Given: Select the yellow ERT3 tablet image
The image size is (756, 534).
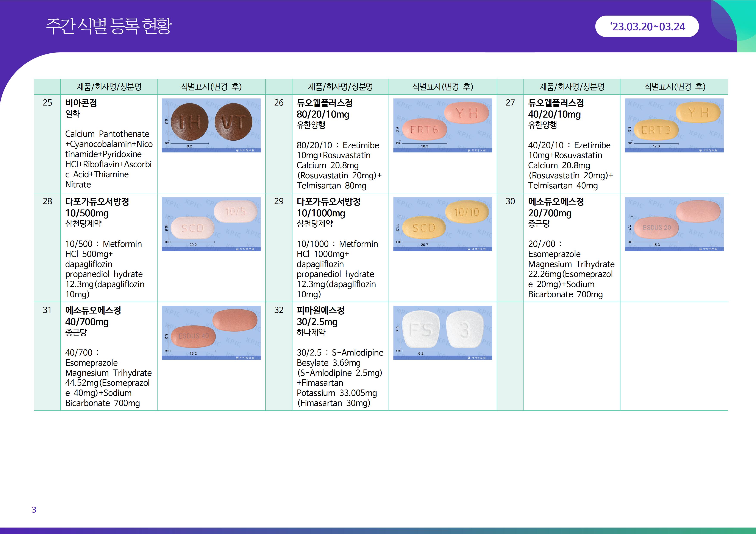Looking at the screenshot, I should 656,130.
